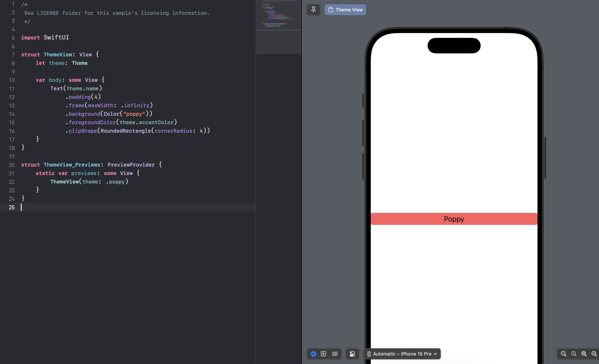
Task: Open Automatic – iPhone 15 Pro dropdown
Action: pos(402,354)
